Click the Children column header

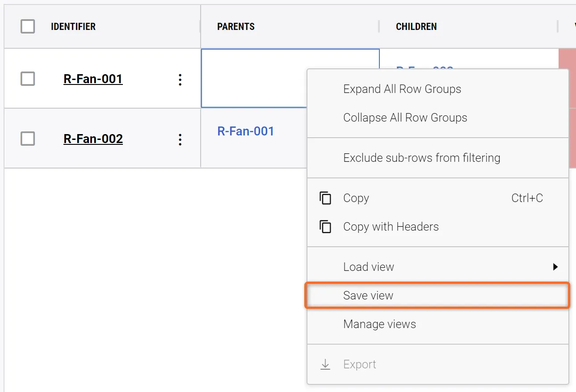[x=416, y=27]
